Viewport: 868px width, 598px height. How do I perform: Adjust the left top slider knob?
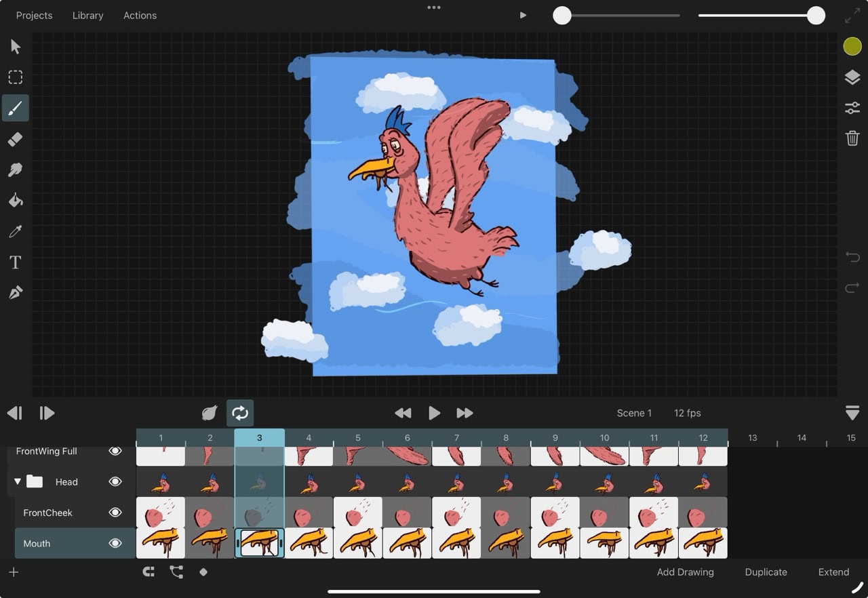click(x=562, y=16)
